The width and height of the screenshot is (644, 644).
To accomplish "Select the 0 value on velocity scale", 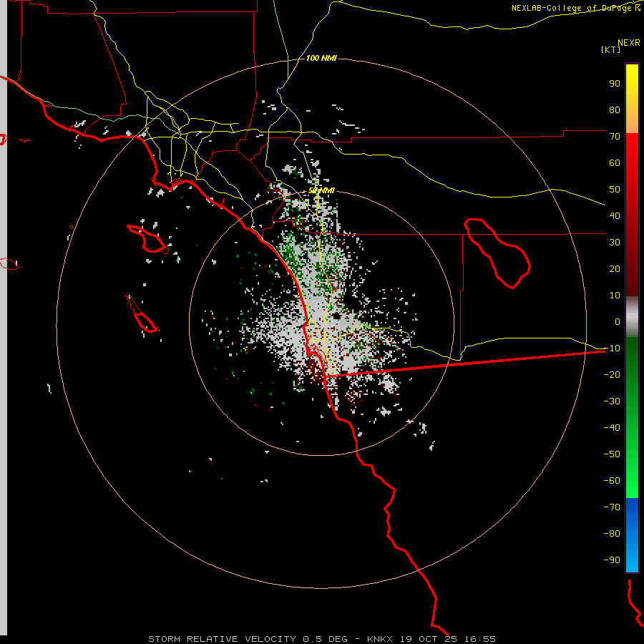I will [618, 321].
